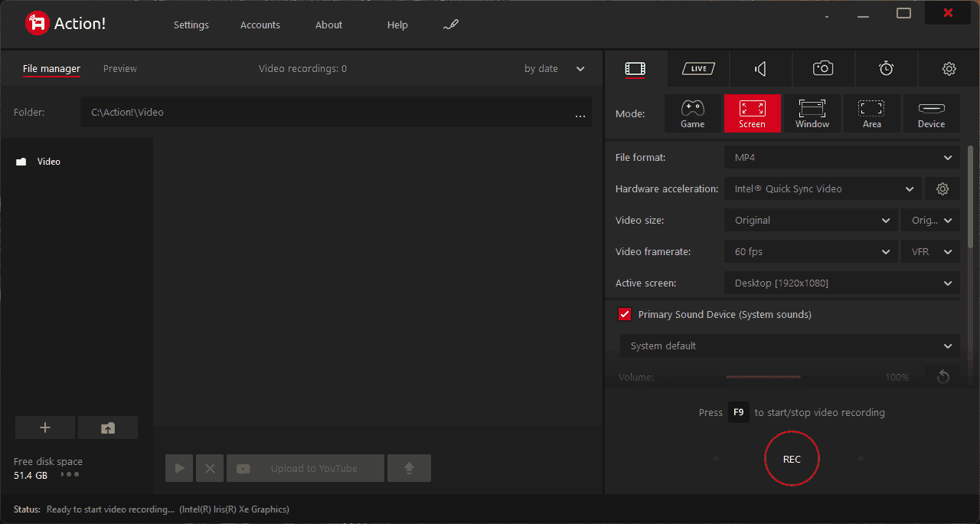Select Device recording mode
Screen dimensions: 980x524
point(932,113)
